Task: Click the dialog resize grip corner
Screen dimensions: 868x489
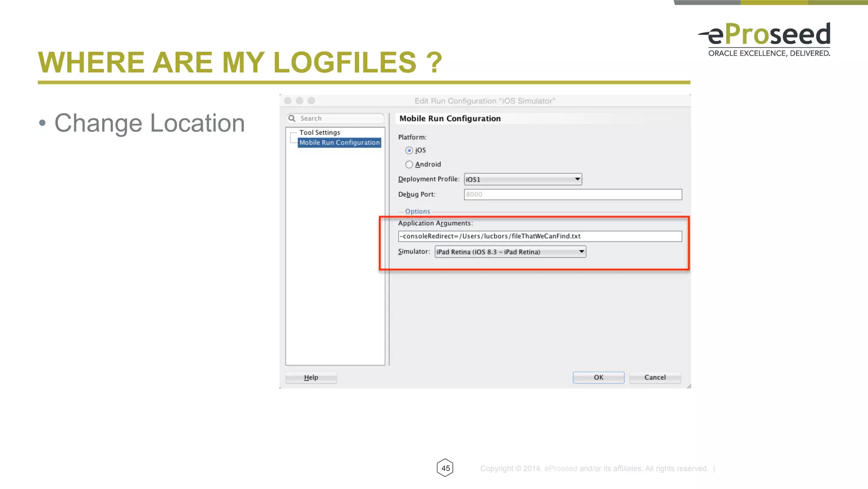Action: click(x=689, y=386)
